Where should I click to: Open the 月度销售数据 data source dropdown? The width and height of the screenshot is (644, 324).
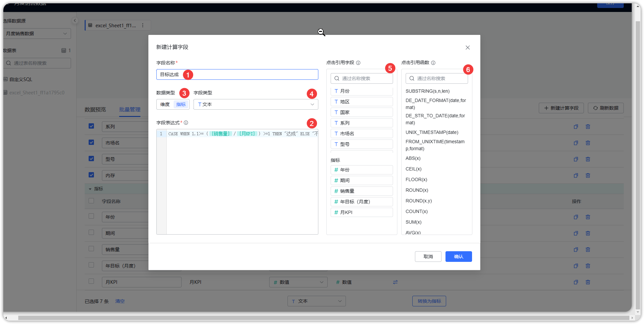pos(37,34)
